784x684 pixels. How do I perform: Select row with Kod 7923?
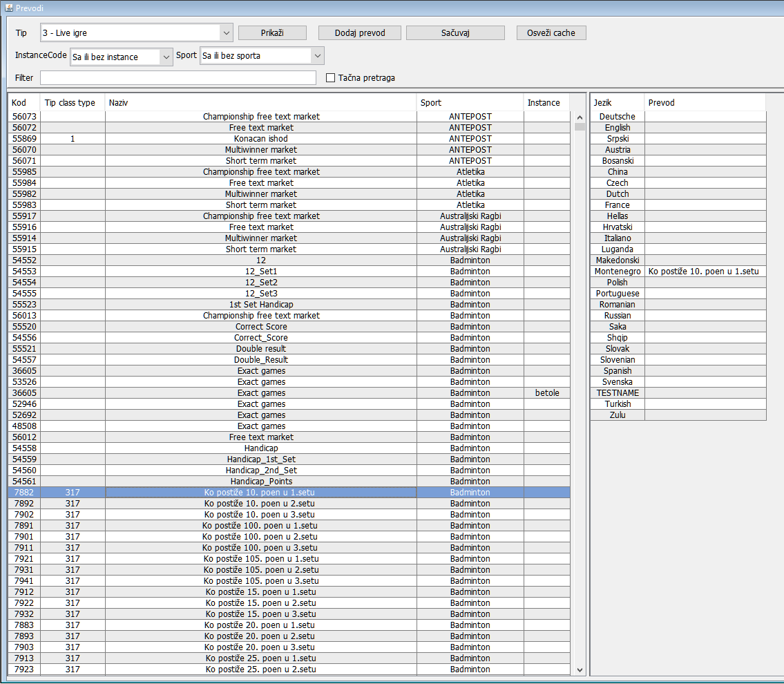[289, 669]
